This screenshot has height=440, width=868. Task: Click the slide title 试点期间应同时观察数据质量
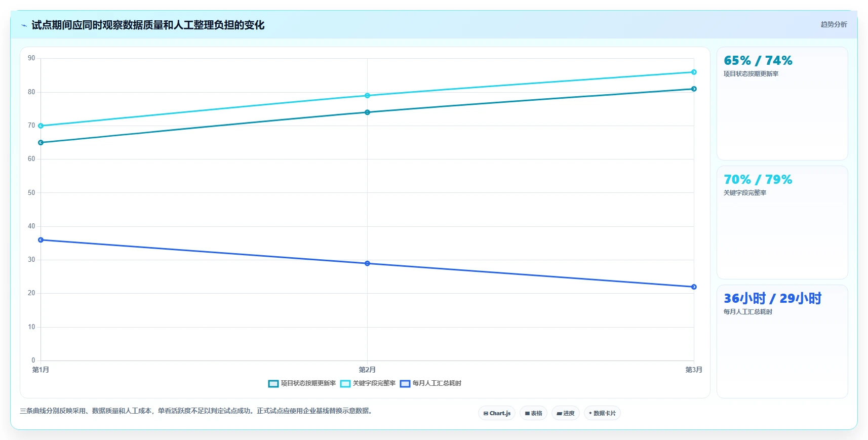pyautogui.click(x=148, y=25)
